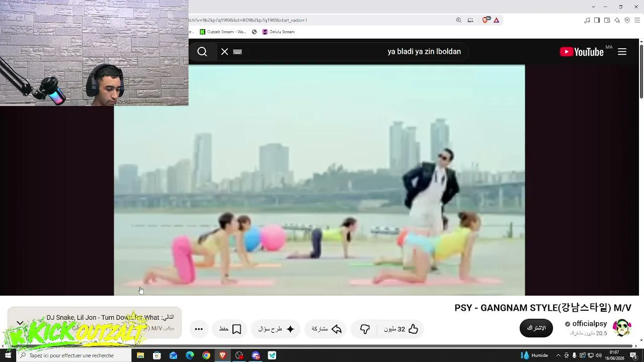Clear the search query with the X icon
This screenshot has height=362, width=644.
click(x=224, y=52)
